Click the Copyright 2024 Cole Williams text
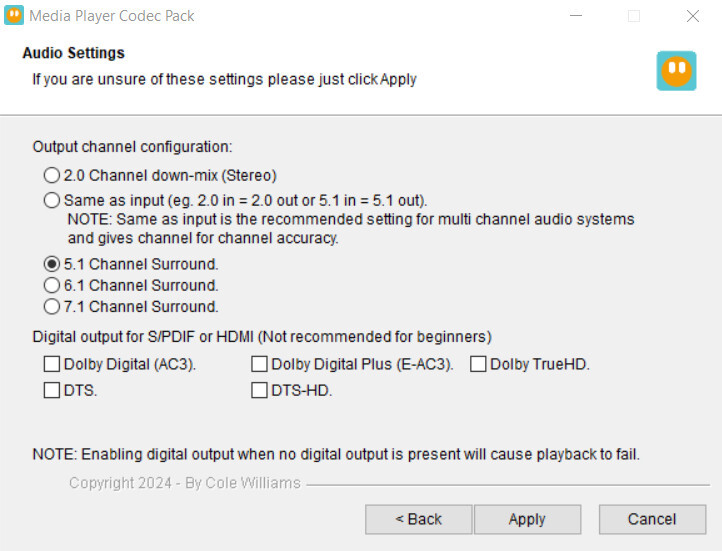Viewport: 722px width, 551px height. (185, 483)
